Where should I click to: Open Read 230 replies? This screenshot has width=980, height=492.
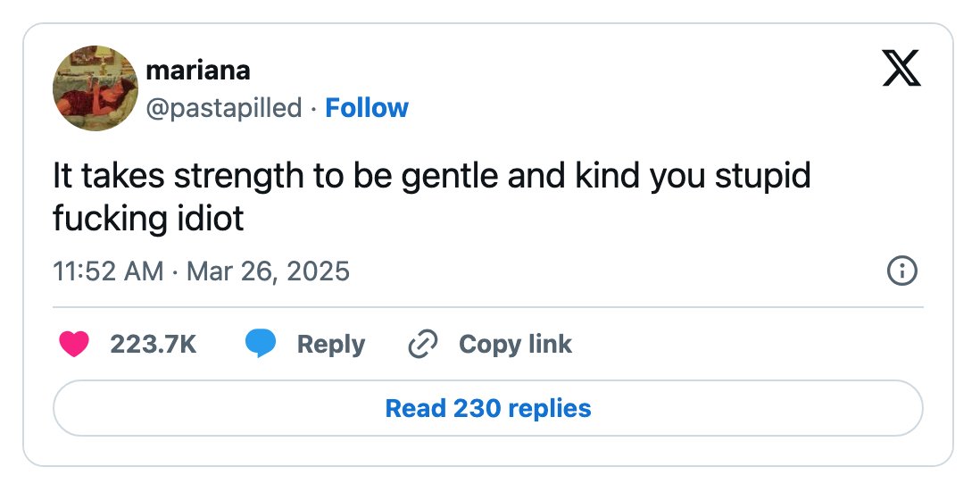click(x=488, y=408)
